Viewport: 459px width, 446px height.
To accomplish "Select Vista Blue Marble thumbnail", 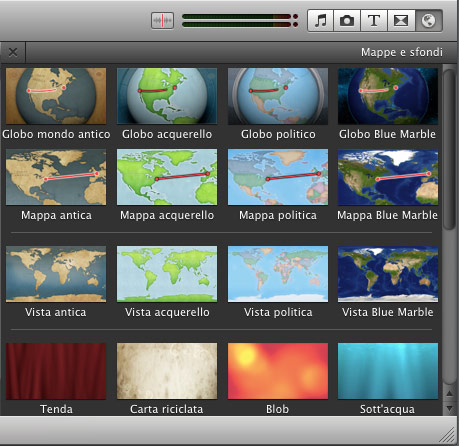I will coord(388,274).
